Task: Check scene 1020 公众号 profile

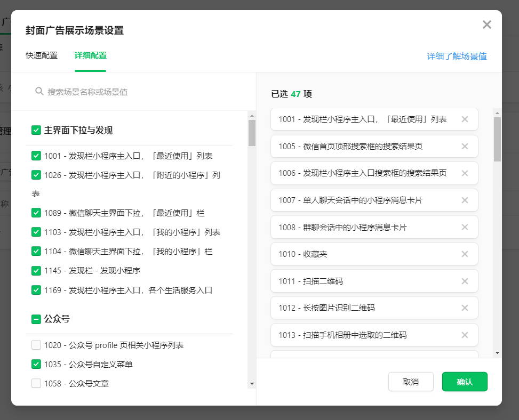Action: 36,345
